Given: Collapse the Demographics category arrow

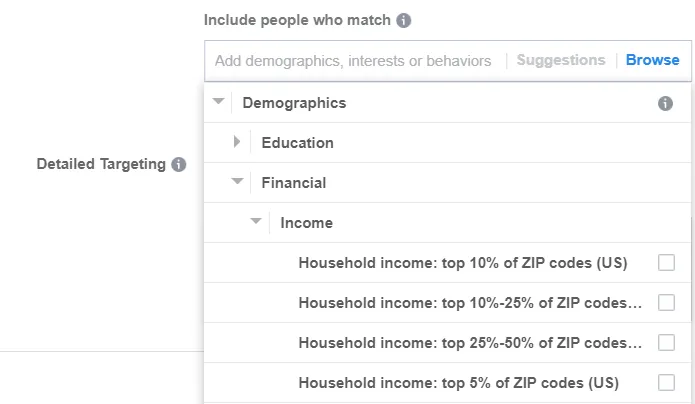Looking at the screenshot, I should [219, 102].
